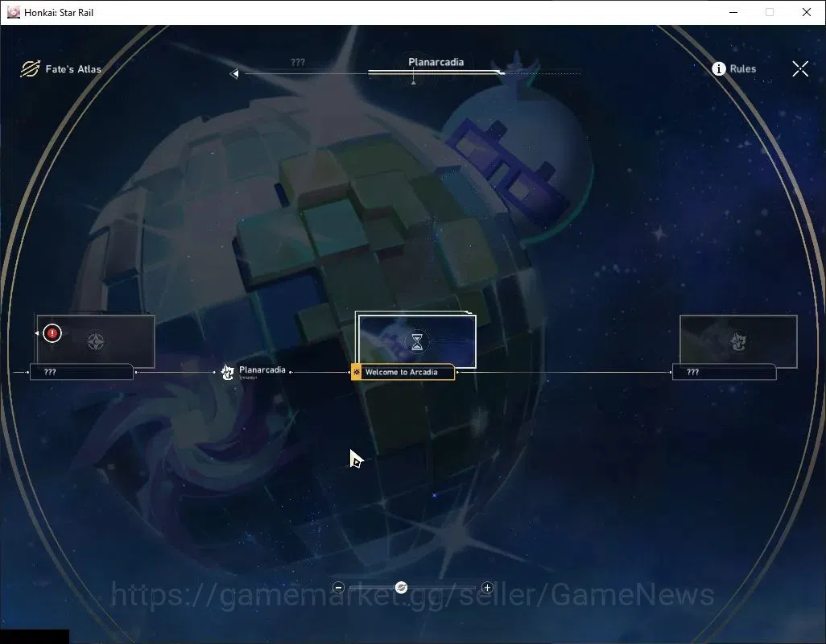
Task: Zoom out with the minus button
Action: click(x=338, y=587)
